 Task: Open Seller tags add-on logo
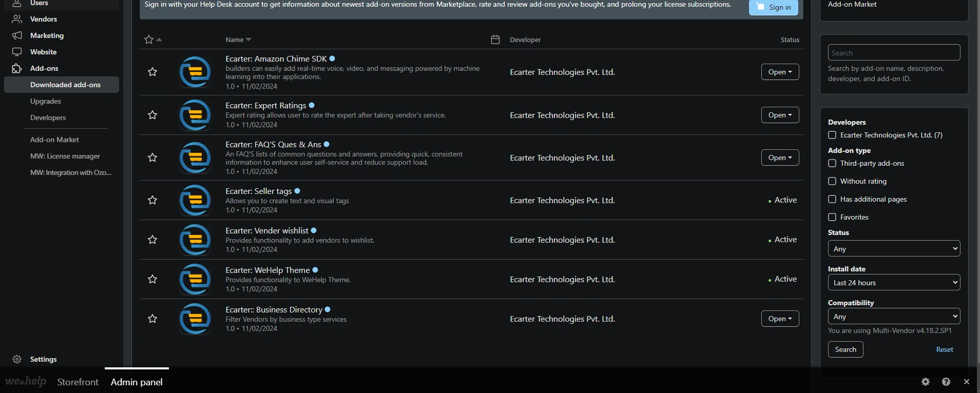[x=195, y=200]
